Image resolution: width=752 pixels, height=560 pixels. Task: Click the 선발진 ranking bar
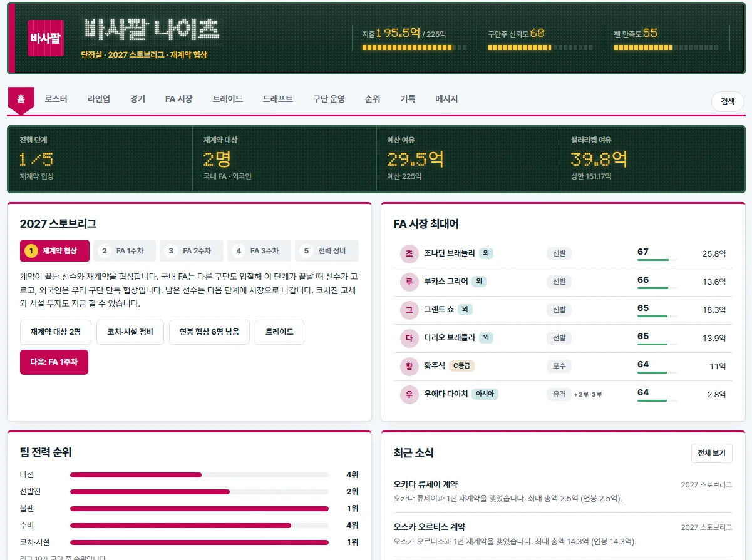(199, 492)
